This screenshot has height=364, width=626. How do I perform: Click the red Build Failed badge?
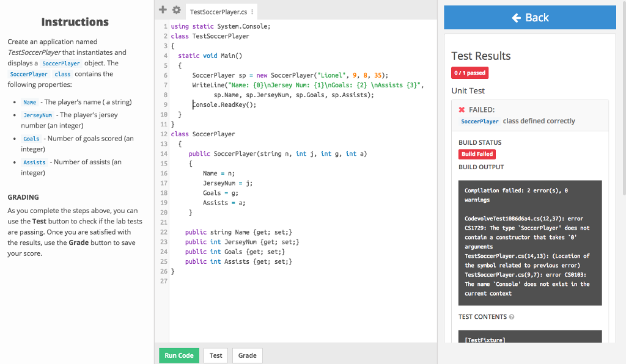point(477,154)
